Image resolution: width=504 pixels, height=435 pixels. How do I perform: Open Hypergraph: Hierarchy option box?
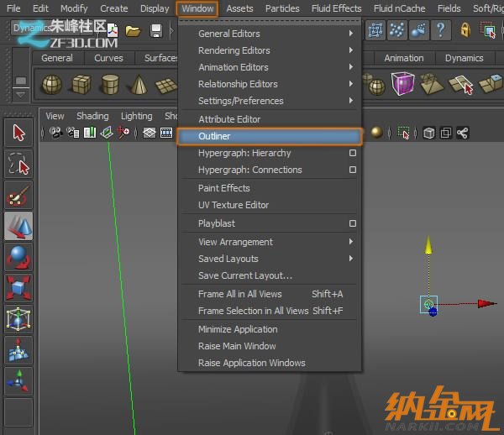point(353,153)
